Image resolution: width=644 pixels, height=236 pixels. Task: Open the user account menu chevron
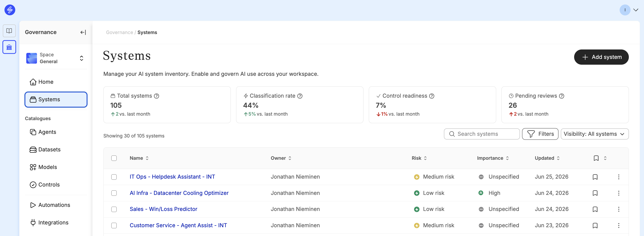(x=635, y=10)
